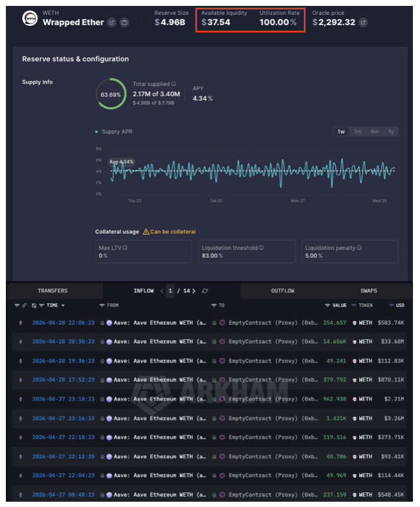
Task: Filter by VALUE column icon
Action: pos(327,305)
